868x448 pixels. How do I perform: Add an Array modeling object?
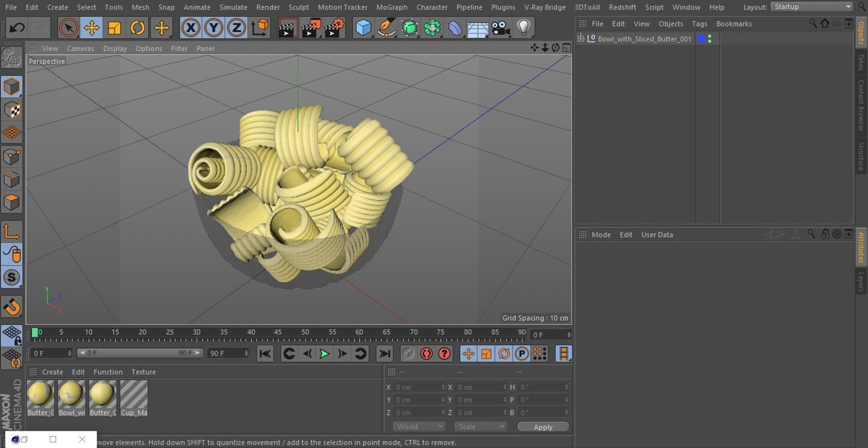[433, 28]
